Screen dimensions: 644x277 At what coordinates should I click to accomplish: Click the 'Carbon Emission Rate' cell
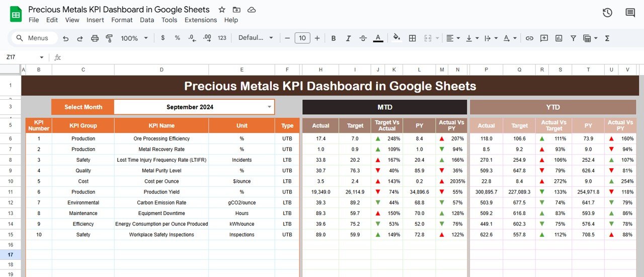[162, 202]
